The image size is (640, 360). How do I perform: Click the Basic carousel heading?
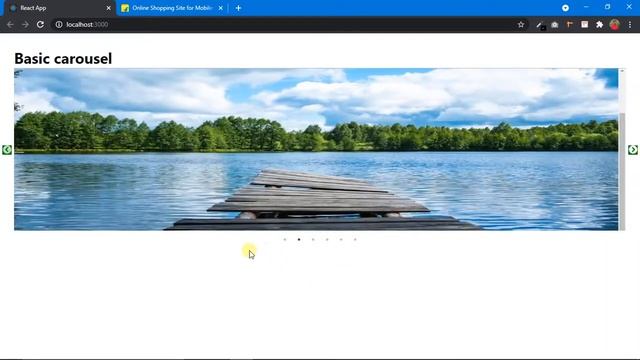63,58
